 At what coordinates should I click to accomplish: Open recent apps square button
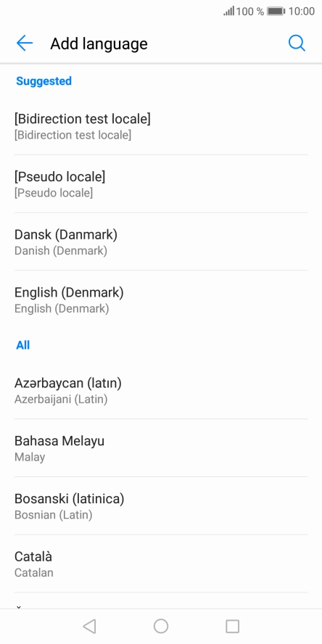click(x=233, y=627)
